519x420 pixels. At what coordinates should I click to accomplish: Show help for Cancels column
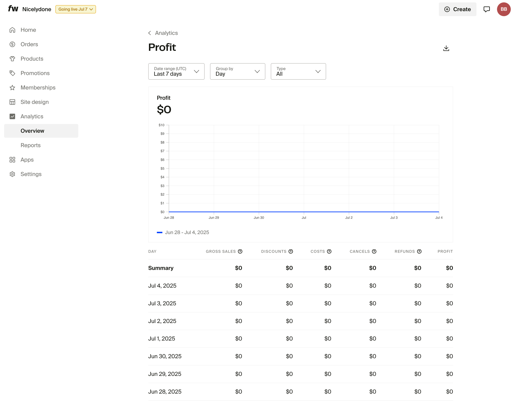click(374, 251)
